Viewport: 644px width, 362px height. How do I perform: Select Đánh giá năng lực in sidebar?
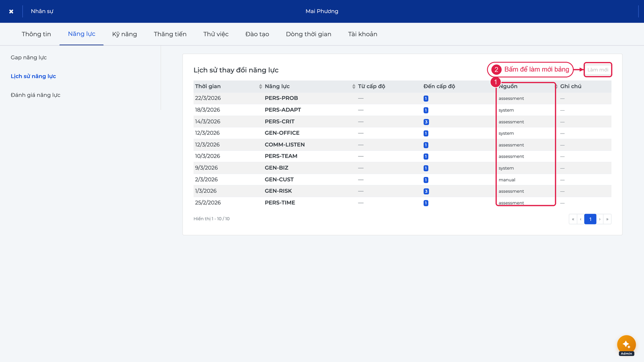coord(35,95)
